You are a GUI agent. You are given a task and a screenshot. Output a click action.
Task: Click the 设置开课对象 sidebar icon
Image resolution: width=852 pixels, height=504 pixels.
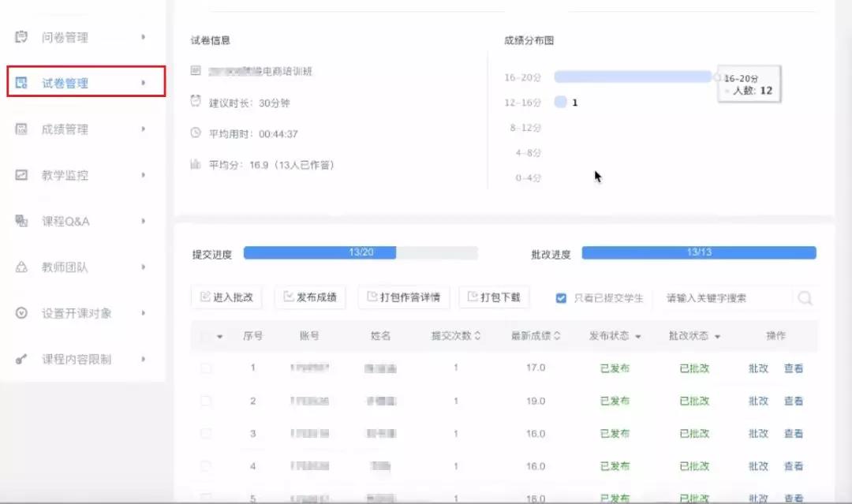[x=21, y=313]
